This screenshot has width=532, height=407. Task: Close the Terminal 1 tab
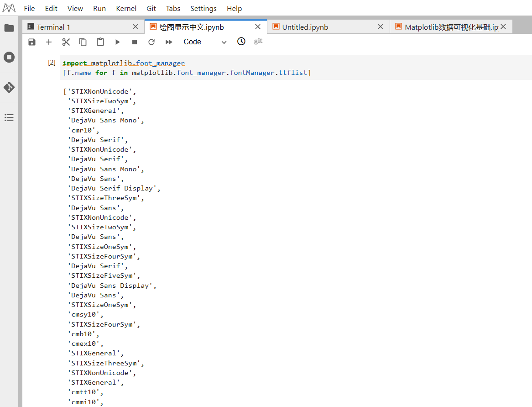pos(136,27)
